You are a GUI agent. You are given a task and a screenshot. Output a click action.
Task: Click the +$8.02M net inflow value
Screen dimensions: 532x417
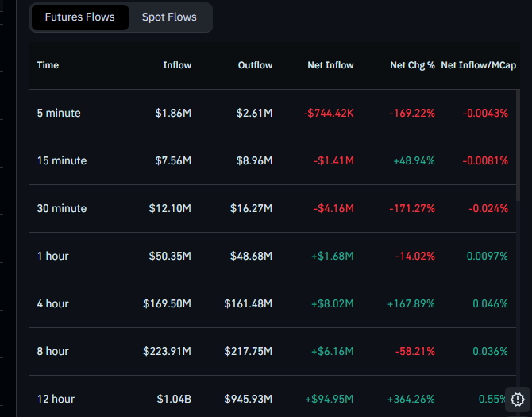[x=333, y=303]
